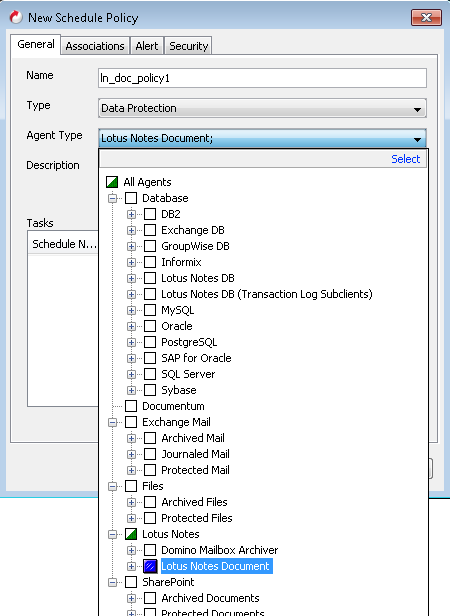Click the New Schedule Policy window icon
This screenshot has width=450, height=616.
coord(16,17)
